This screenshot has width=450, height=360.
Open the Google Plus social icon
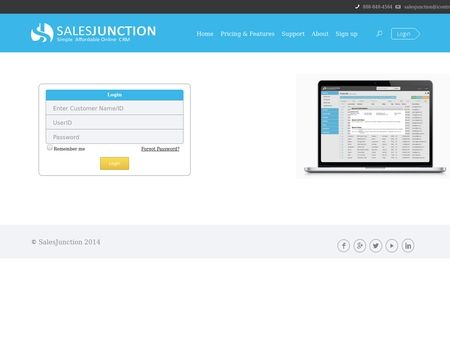(360, 246)
